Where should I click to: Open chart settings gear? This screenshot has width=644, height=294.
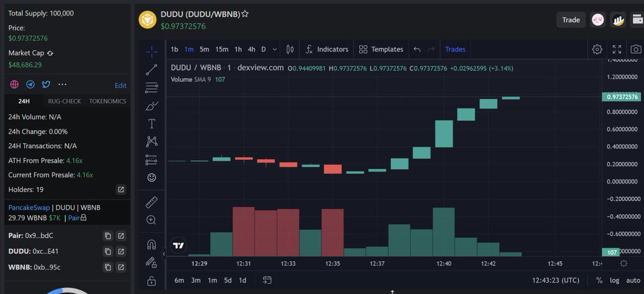[x=597, y=49]
